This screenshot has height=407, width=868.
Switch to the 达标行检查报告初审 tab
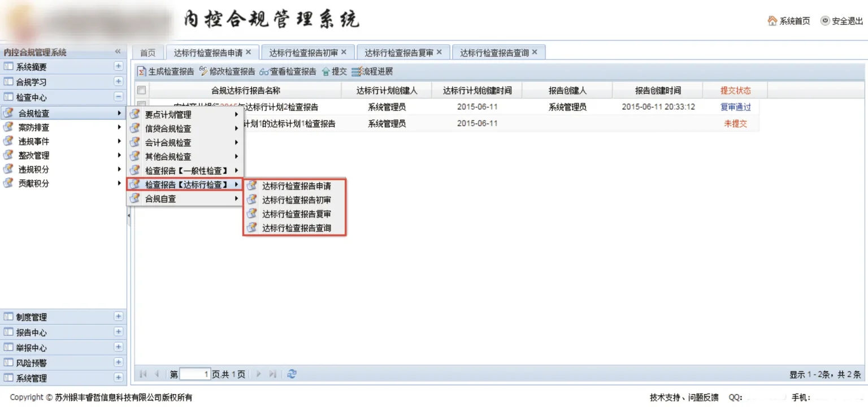(303, 53)
